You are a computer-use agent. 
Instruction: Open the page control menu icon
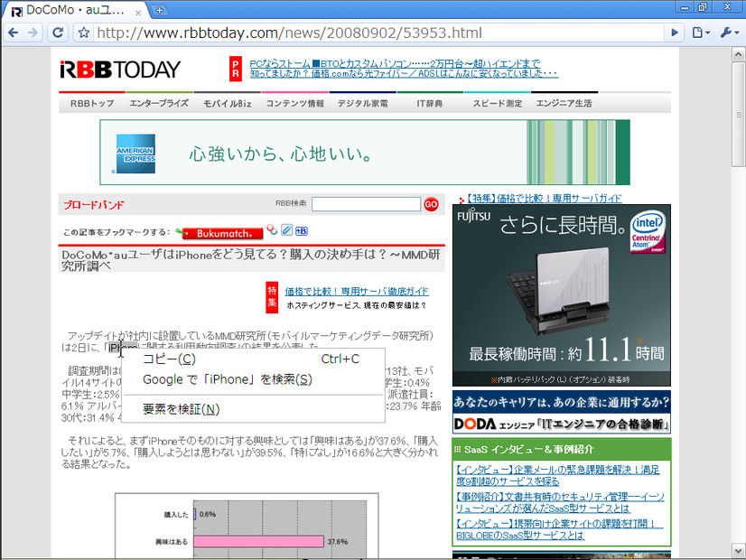coord(701,33)
